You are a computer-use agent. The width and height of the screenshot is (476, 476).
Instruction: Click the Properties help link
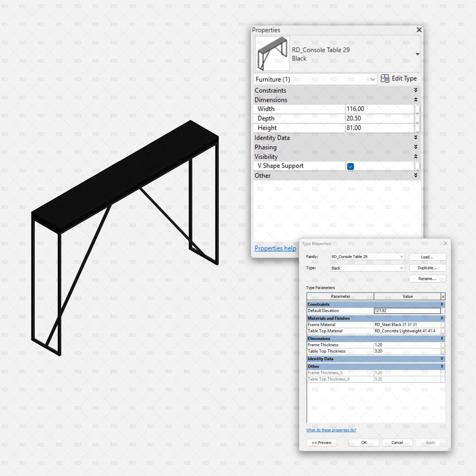click(275, 248)
